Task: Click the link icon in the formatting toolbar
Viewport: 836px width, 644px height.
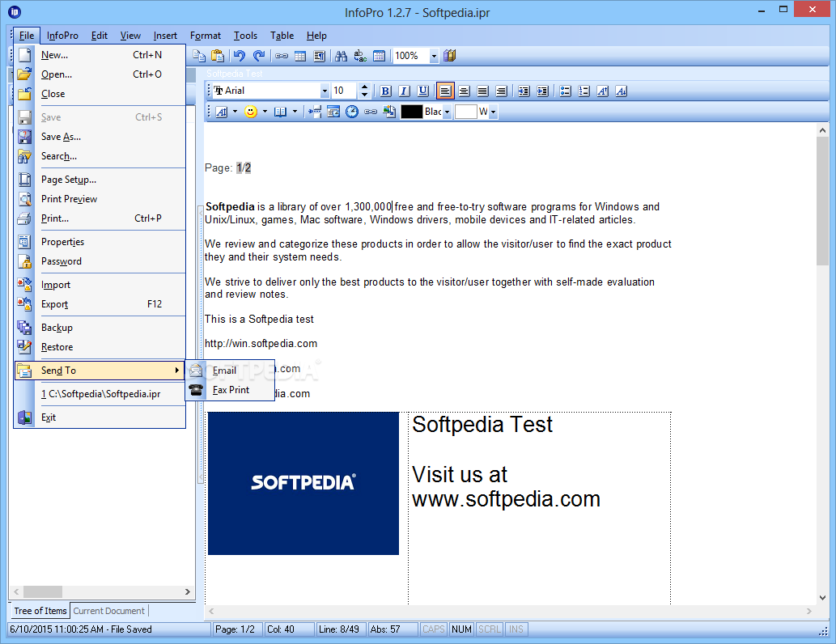Action: pyautogui.click(x=371, y=112)
